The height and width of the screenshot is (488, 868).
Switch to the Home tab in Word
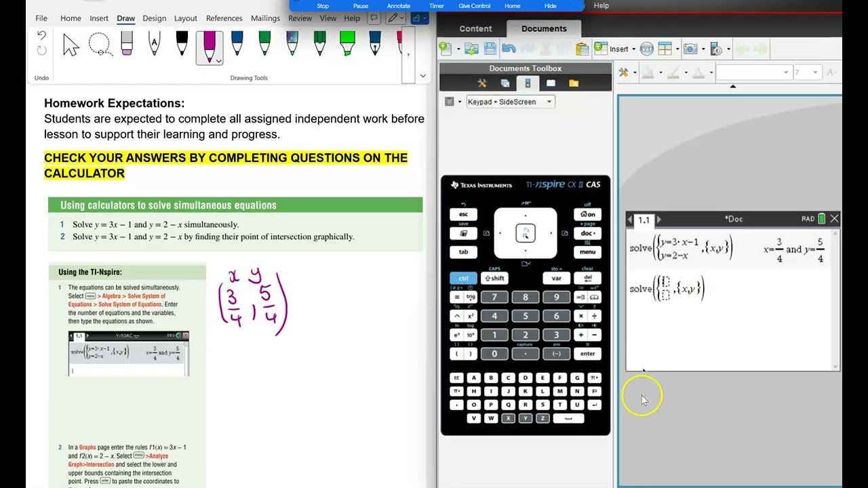coord(71,18)
